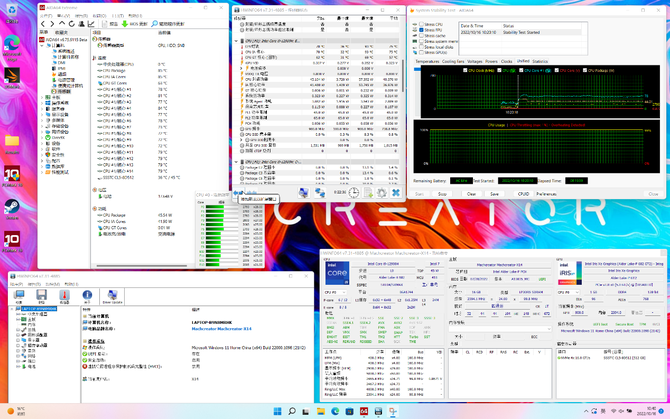
Task: Switch to Statistics tab
Action: point(540,62)
